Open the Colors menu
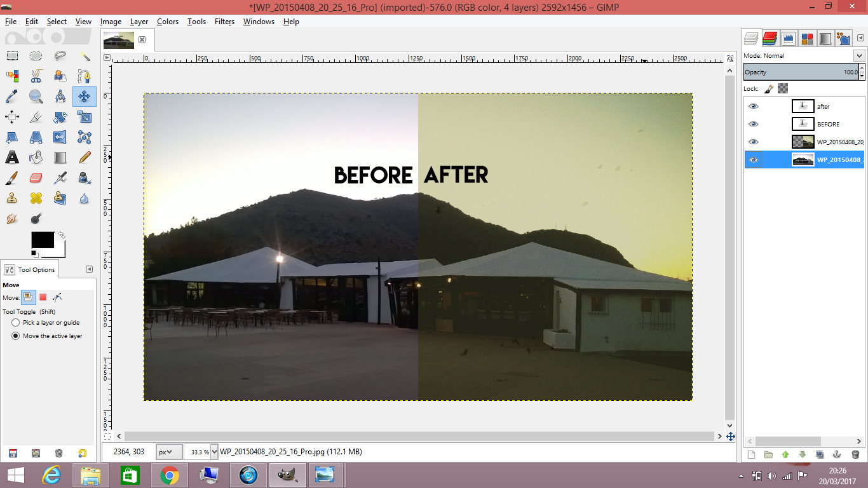The width and height of the screenshot is (868, 488). tap(167, 21)
